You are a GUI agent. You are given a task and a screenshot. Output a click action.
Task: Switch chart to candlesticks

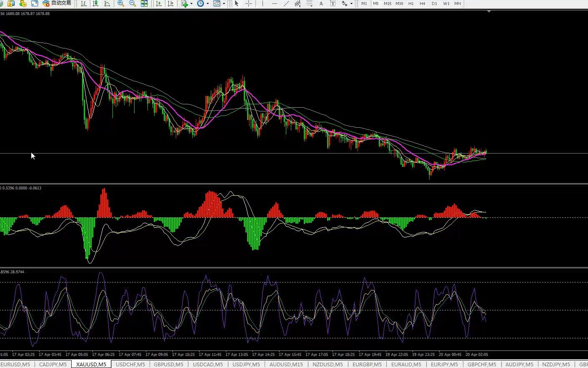[96, 3]
